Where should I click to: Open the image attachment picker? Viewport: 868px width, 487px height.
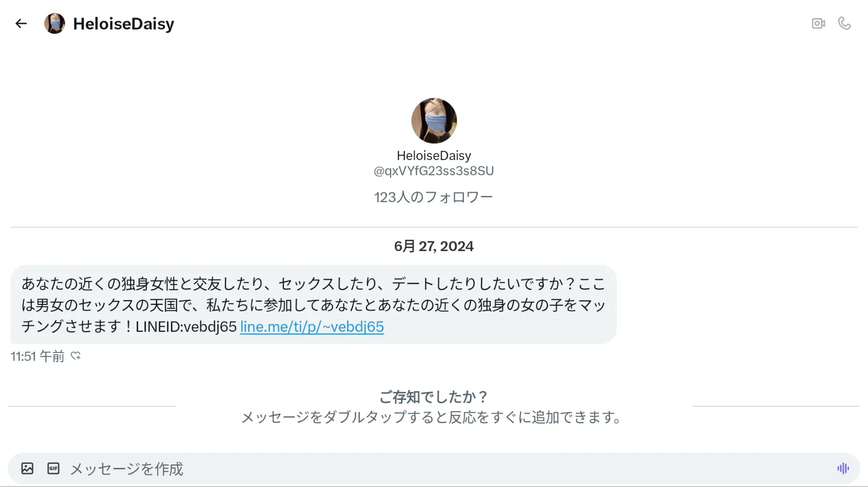coord(27,468)
